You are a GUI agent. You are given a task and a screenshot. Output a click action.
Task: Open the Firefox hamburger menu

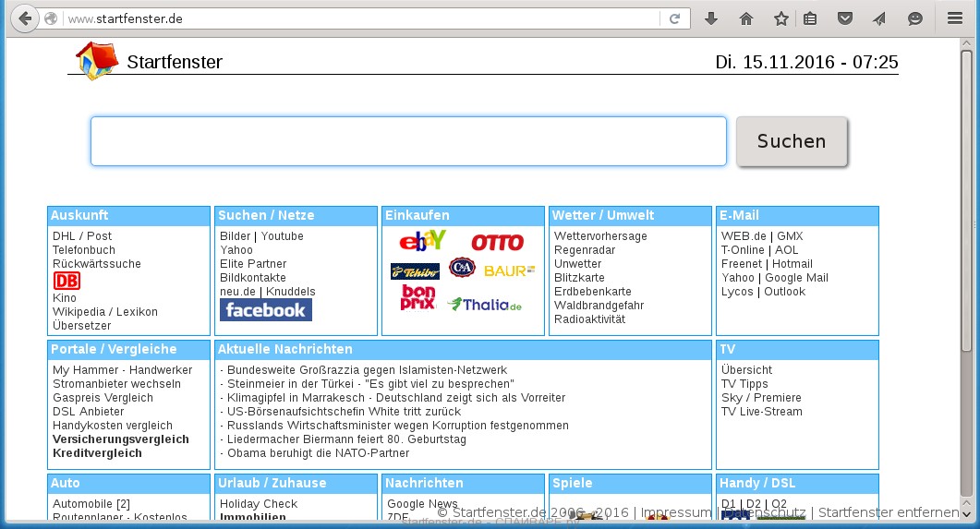pyautogui.click(x=954, y=18)
